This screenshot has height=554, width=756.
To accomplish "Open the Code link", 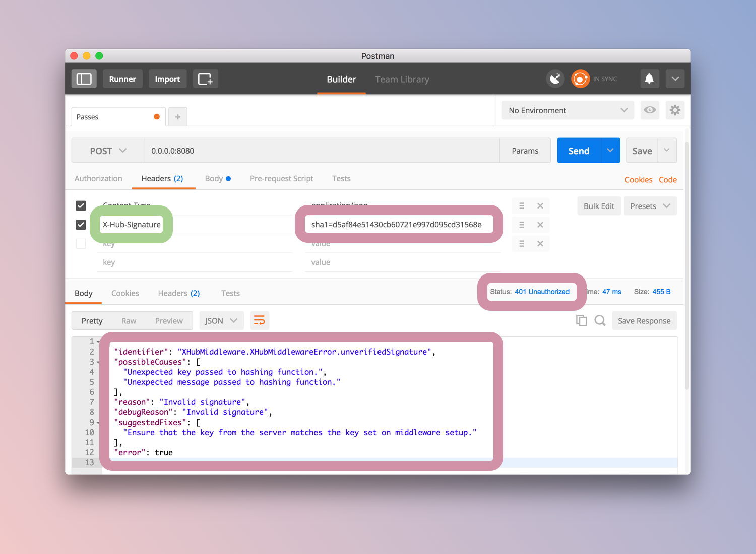I will coord(668,180).
